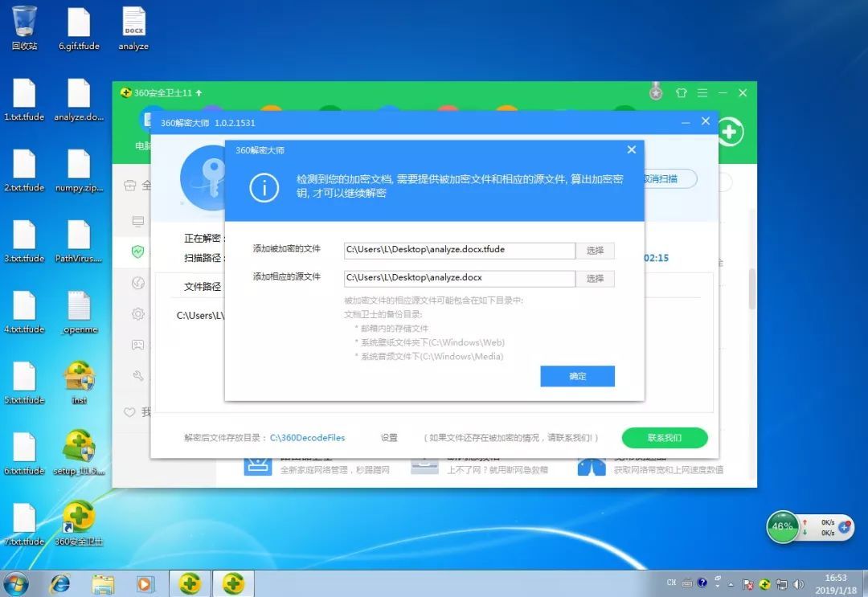Viewport: 868px width, 597px height.
Task: Select the wrench icon in 360 sidebar
Action: [138, 376]
